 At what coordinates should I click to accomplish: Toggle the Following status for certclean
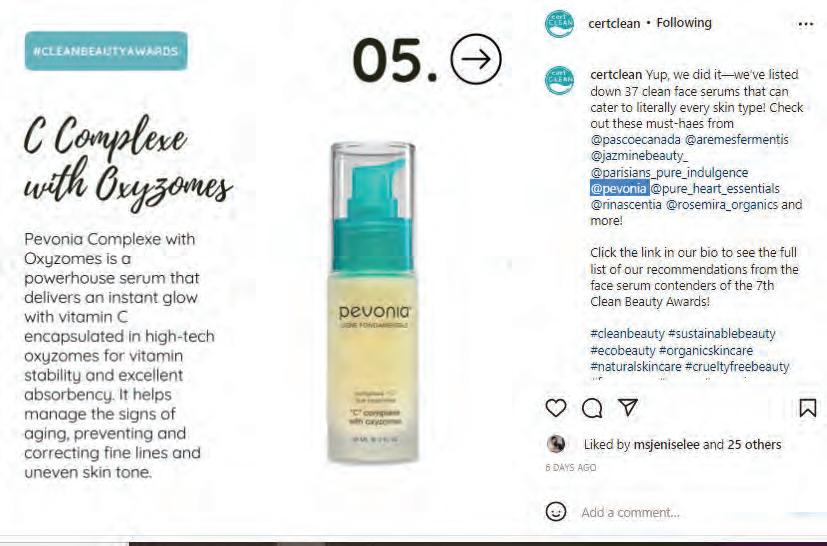(x=684, y=23)
